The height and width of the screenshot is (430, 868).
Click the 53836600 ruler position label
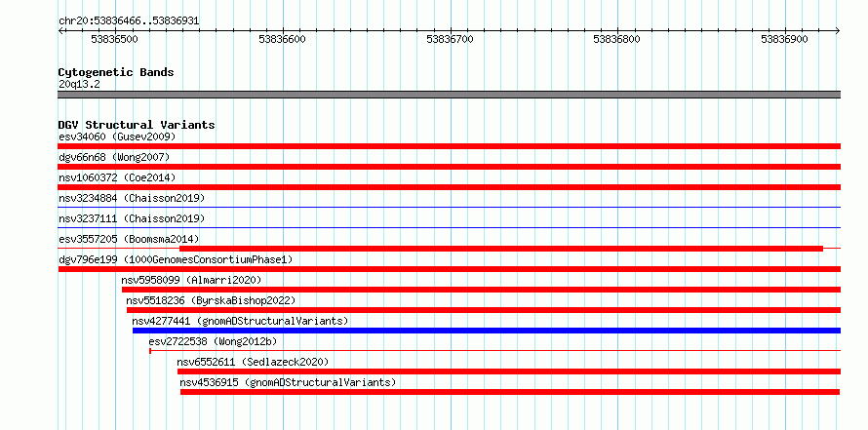282,39
